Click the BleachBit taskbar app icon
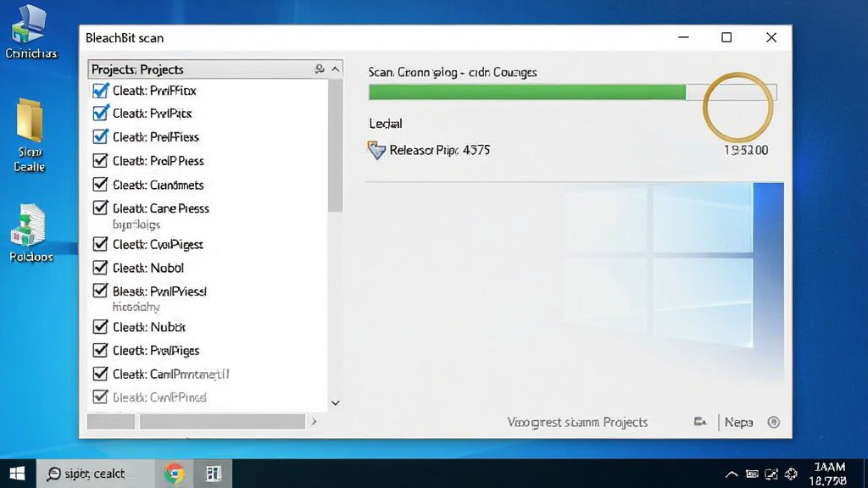Image resolution: width=868 pixels, height=488 pixels. tap(213, 474)
